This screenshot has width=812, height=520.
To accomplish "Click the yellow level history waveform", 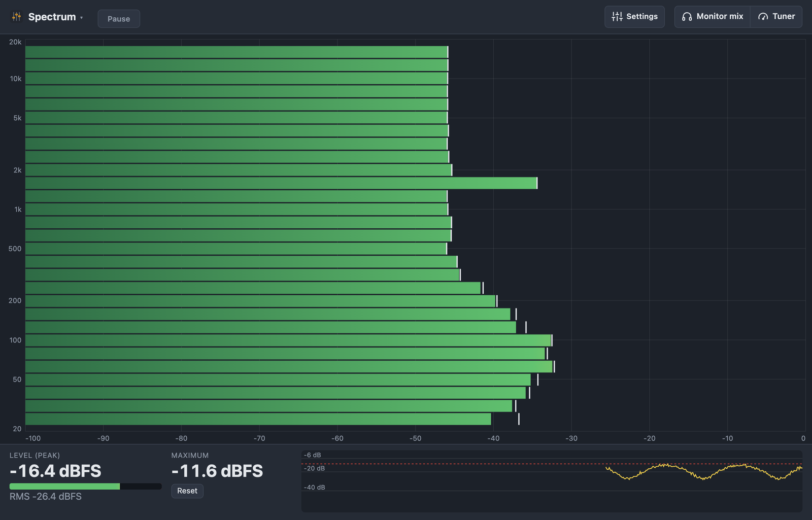I will [704, 472].
